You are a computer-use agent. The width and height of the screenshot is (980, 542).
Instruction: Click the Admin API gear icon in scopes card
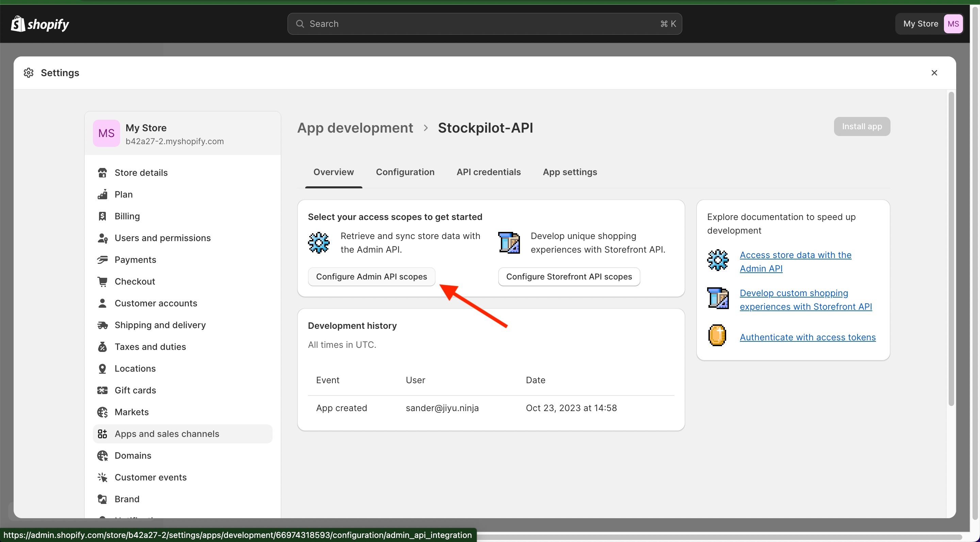coord(319,242)
